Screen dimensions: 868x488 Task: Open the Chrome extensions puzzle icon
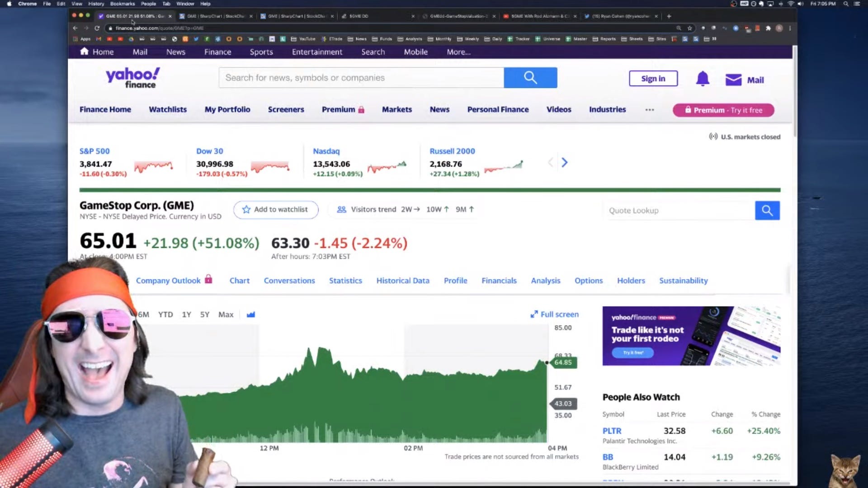click(768, 28)
